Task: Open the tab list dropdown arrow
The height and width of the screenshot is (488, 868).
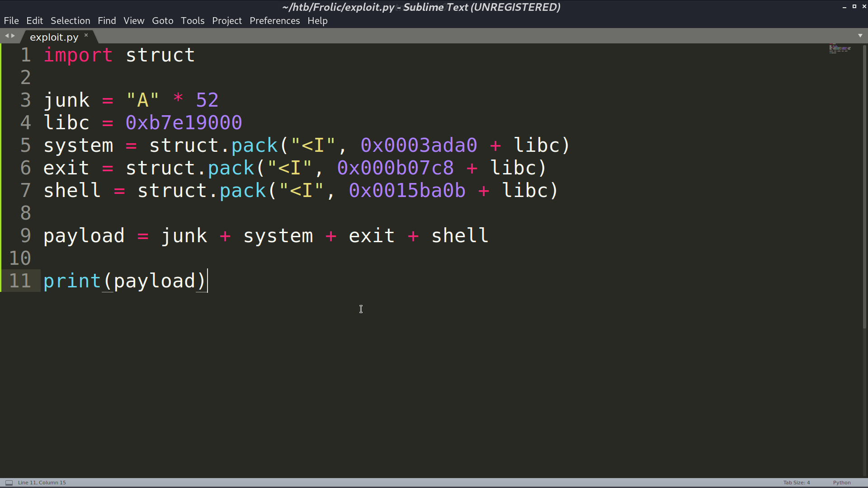Action: pyautogui.click(x=860, y=36)
